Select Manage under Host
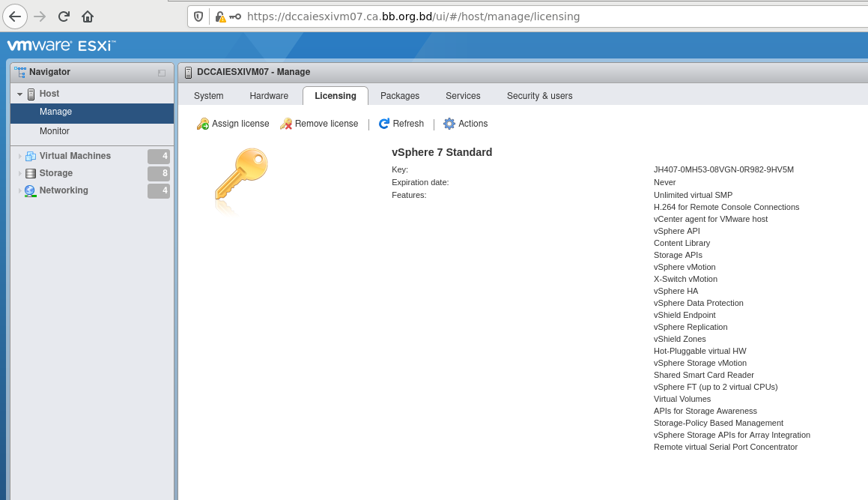The width and height of the screenshot is (868, 500). coord(92,112)
